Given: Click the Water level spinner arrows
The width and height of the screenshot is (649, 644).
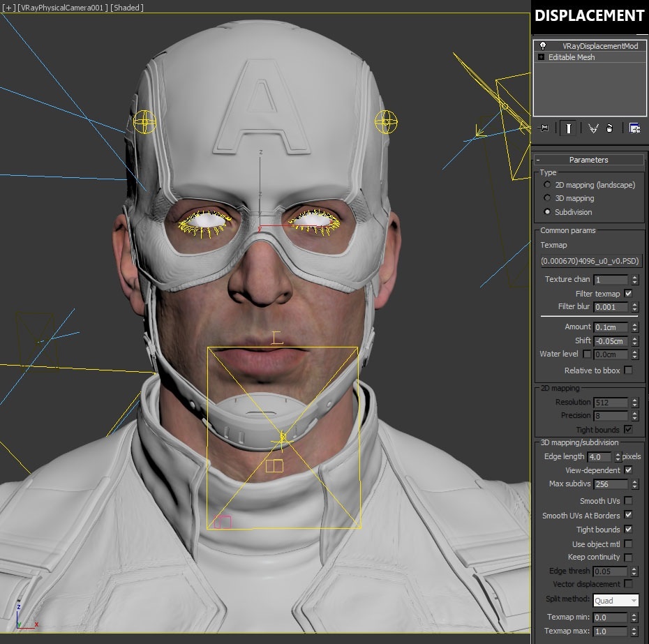Looking at the screenshot, I should tap(635, 354).
